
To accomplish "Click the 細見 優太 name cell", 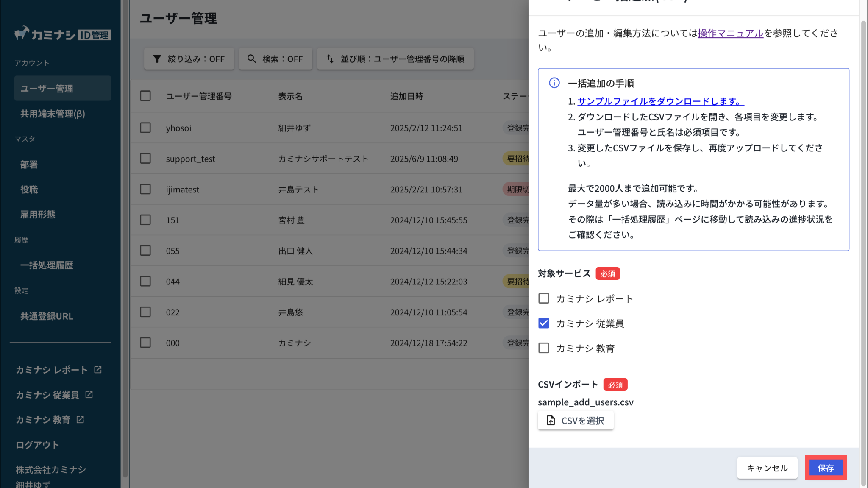I will pyautogui.click(x=295, y=282).
